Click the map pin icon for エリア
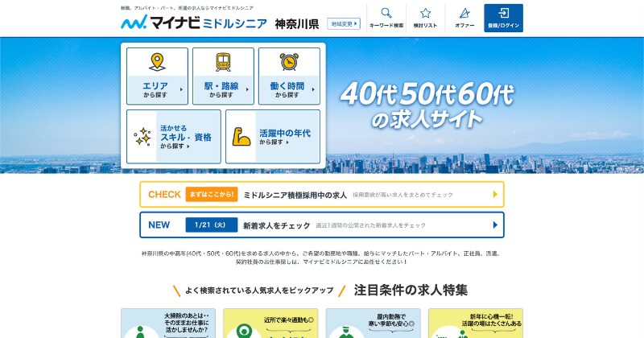Viewport: 644px width, 338px height. pos(157,62)
